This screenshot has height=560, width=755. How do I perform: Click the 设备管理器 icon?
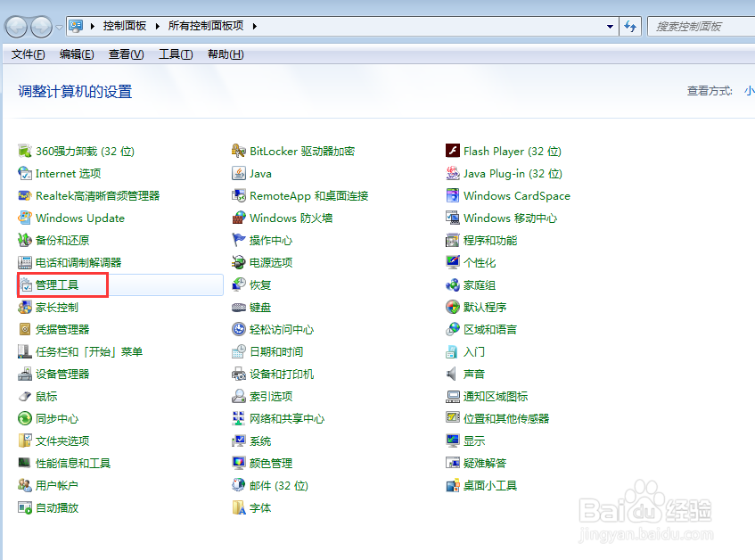[25, 375]
